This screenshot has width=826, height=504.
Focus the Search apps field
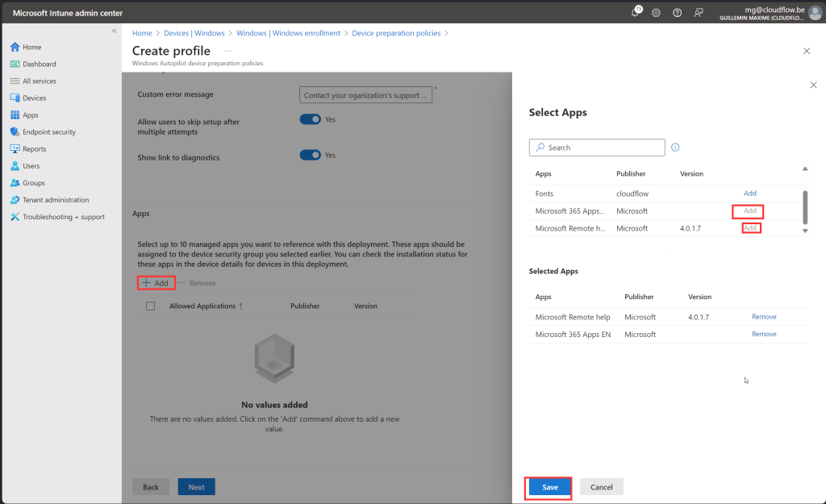pyautogui.click(x=597, y=148)
